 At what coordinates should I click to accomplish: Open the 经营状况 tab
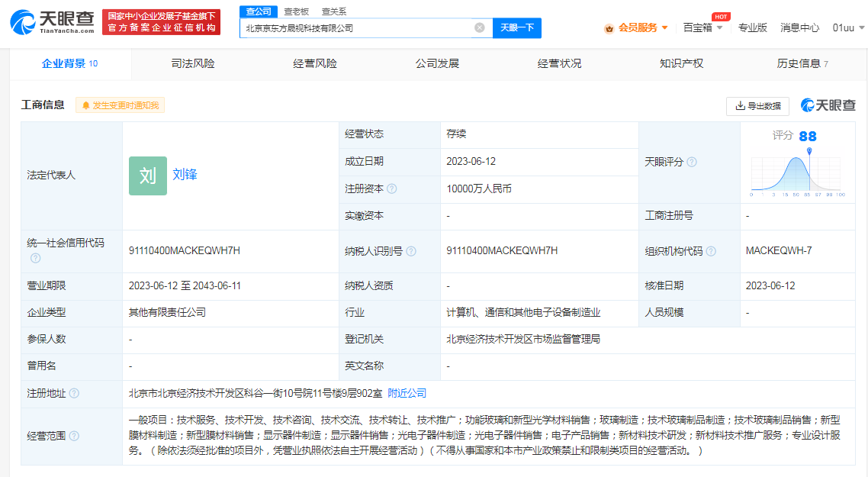click(559, 63)
